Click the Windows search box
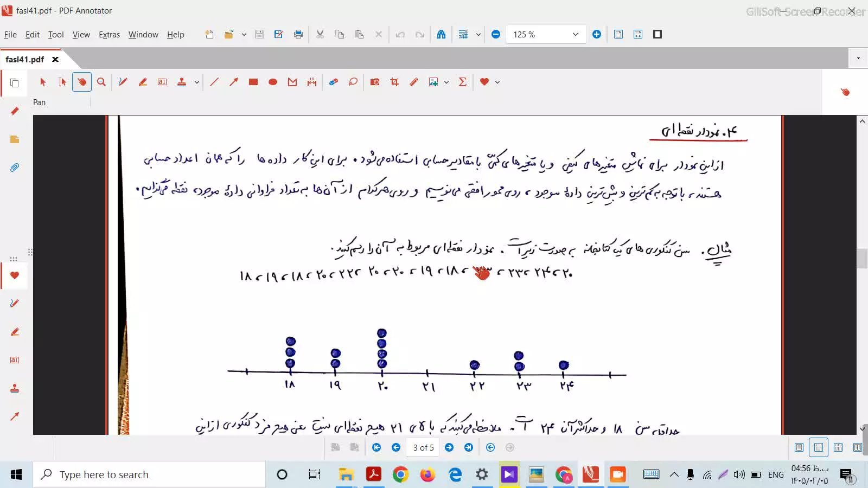 (x=149, y=474)
